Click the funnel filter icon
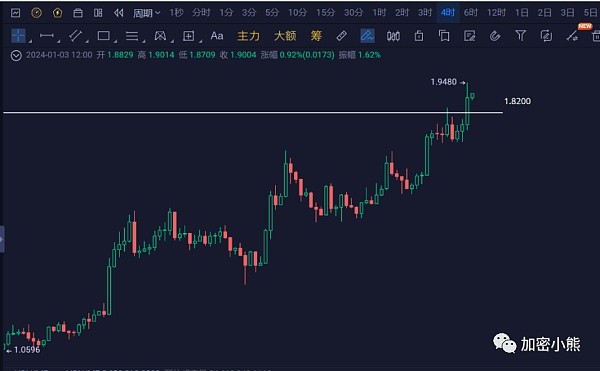 (x=520, y=36)
